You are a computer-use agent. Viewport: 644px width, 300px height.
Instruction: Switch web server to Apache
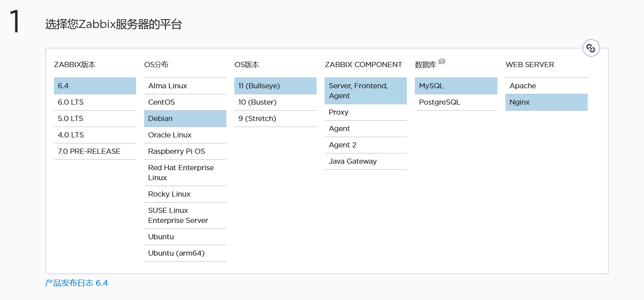[546, 86]
